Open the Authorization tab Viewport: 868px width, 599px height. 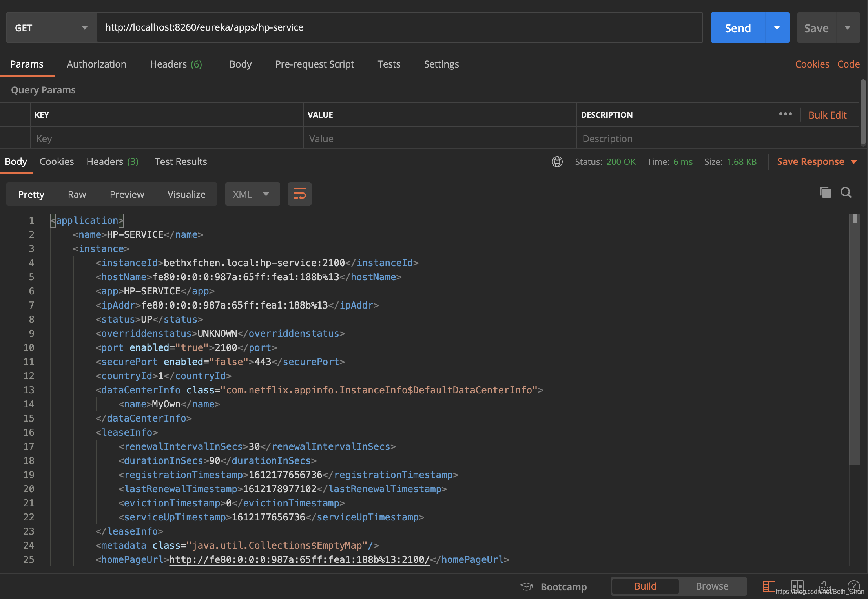click(97, 64)
